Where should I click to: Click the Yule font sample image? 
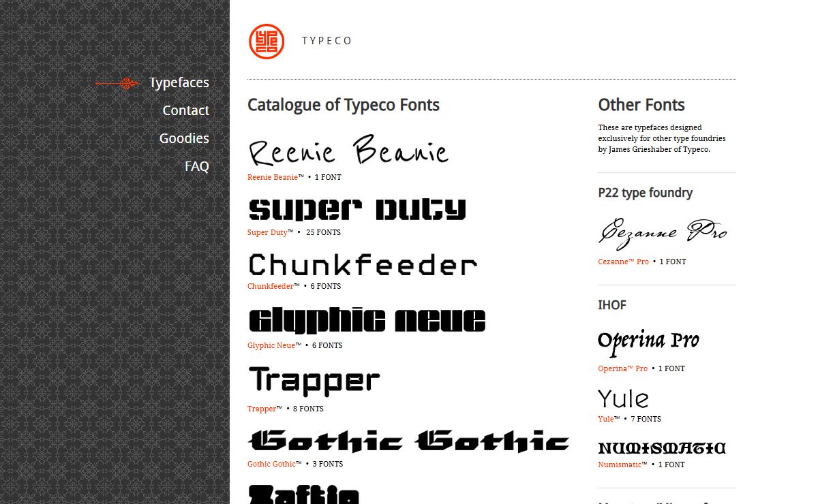pos(624,398)
